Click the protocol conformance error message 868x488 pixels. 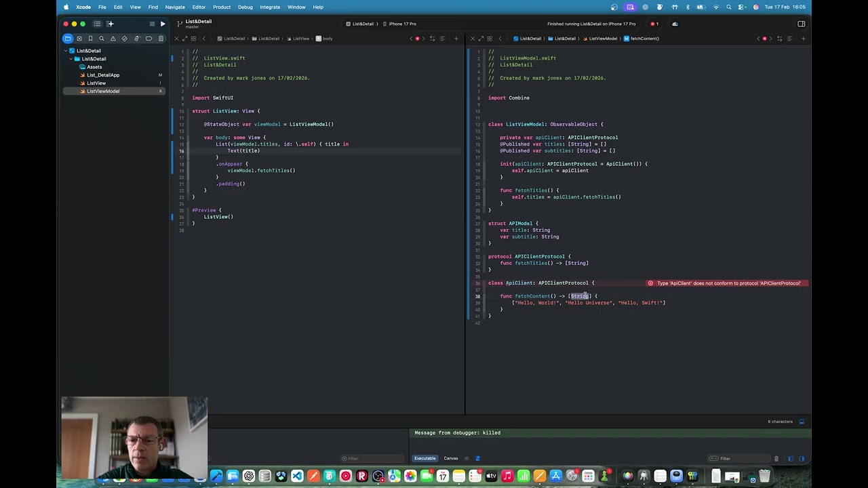click(x=724, y=283)
